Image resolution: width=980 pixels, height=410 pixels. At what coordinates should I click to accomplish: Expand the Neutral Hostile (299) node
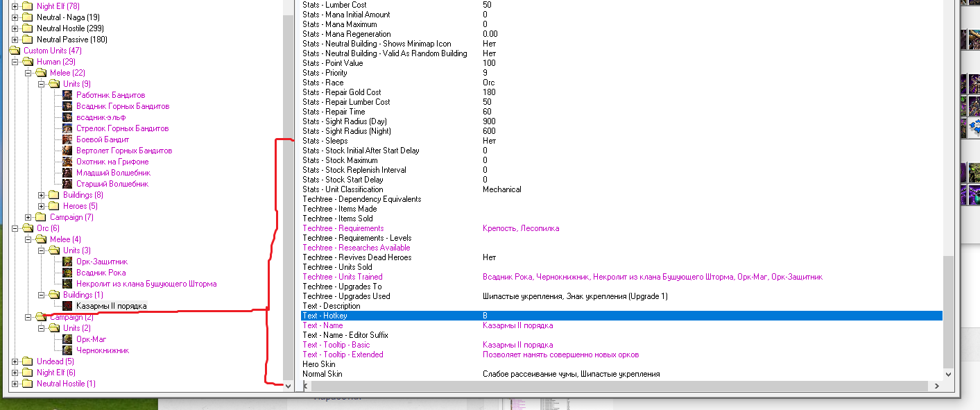click(15, 28)
